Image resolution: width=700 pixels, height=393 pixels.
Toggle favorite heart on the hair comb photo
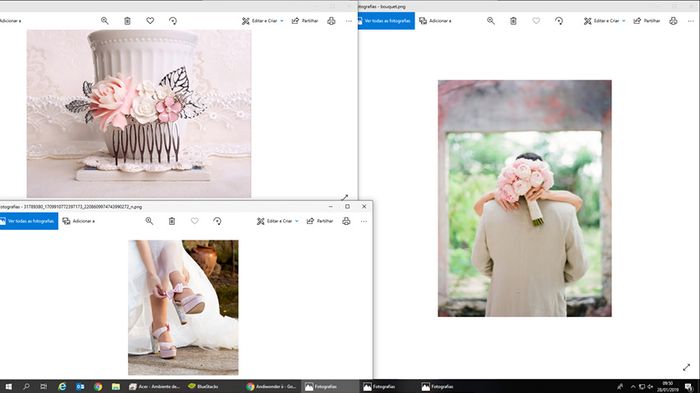(150, 21)
